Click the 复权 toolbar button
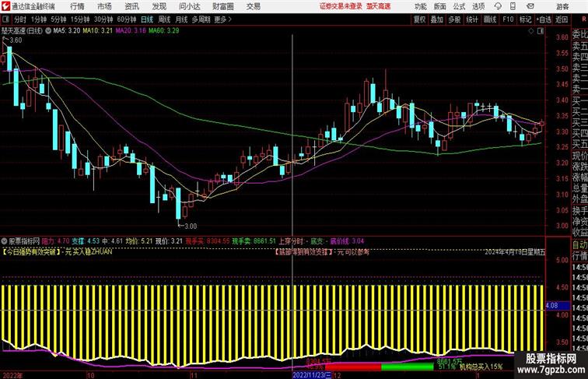 pos(419,19)
